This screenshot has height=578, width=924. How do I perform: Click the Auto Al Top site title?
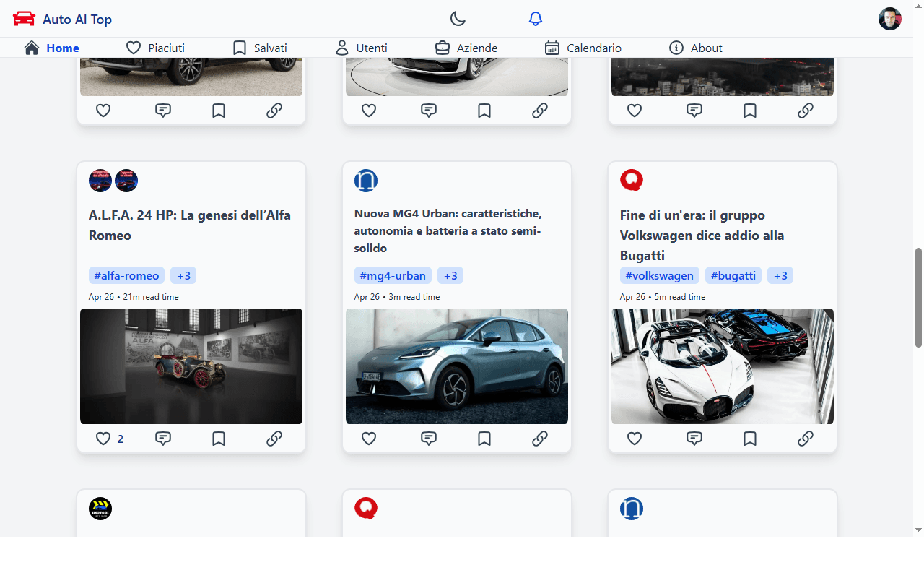pos(77,20)
